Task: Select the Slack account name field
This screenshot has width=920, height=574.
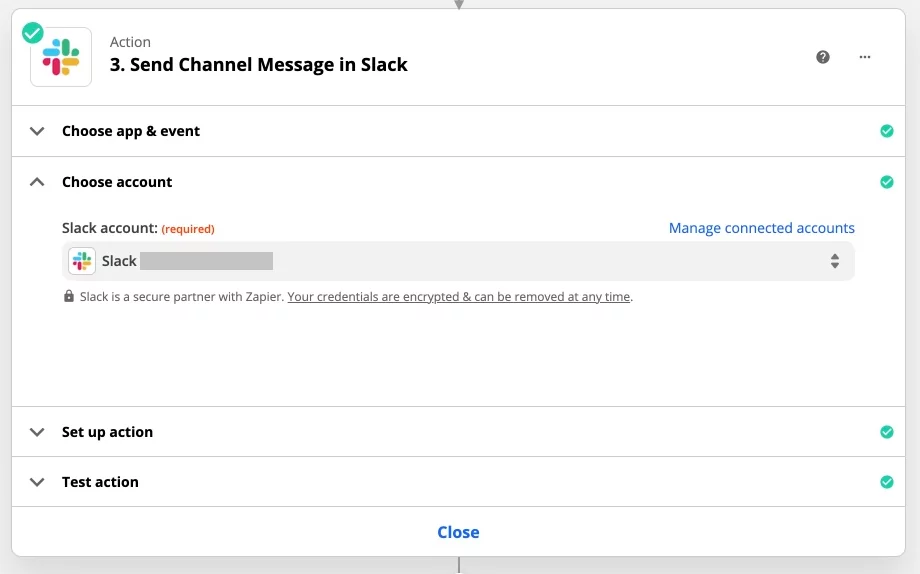Action: pyautogui.click(x=458, y=261)
